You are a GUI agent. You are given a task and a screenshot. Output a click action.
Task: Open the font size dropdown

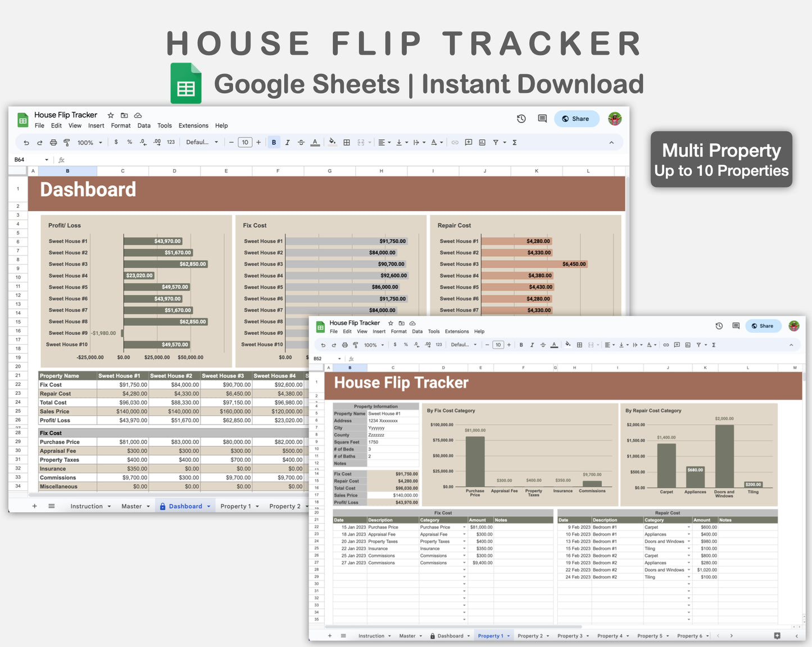245,142
